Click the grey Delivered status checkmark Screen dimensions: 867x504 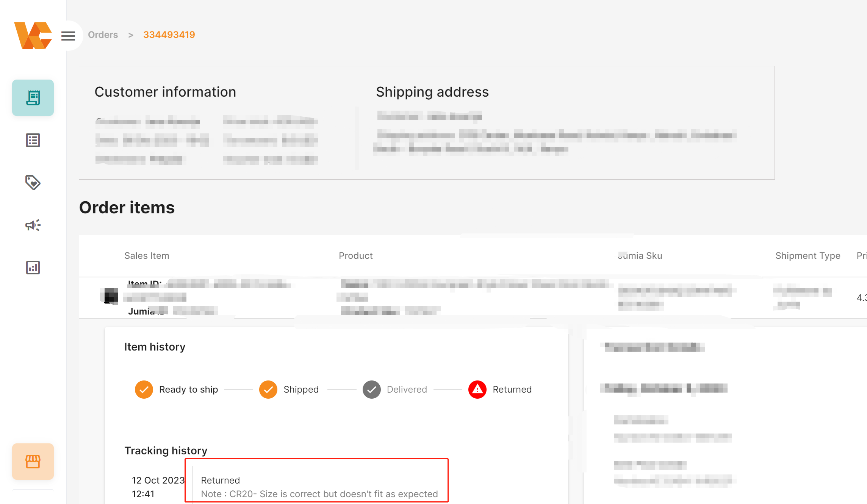coord(372,390)
